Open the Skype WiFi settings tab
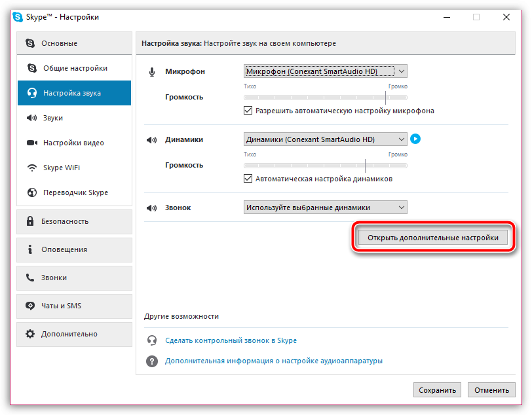 coord(62,168)
